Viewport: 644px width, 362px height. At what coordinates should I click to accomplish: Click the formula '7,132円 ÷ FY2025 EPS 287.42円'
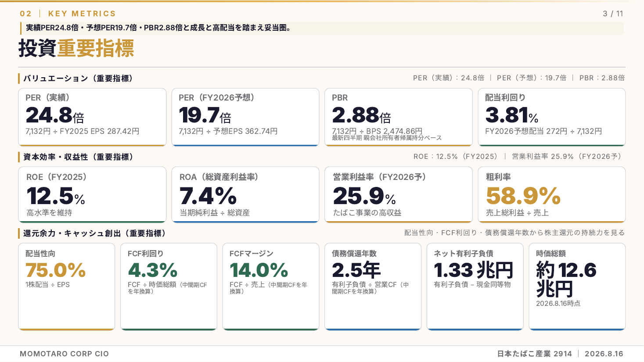[83, 131]
